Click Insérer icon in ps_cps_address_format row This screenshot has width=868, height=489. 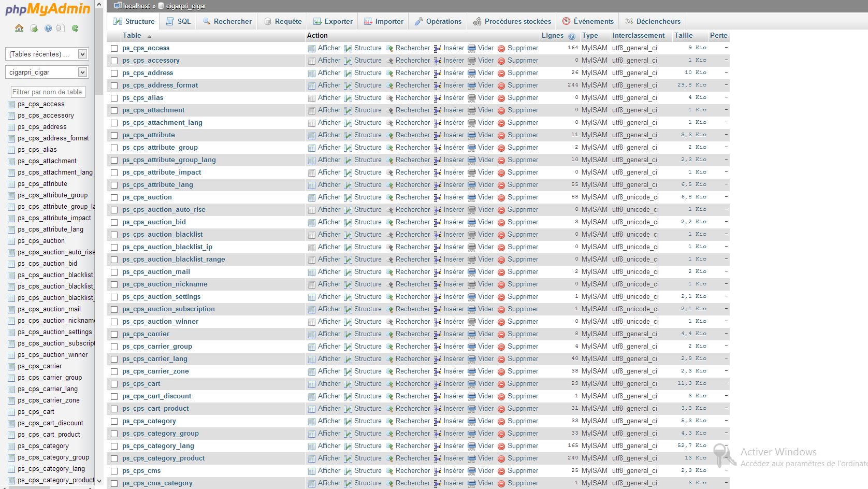click(x=438, y=85)
